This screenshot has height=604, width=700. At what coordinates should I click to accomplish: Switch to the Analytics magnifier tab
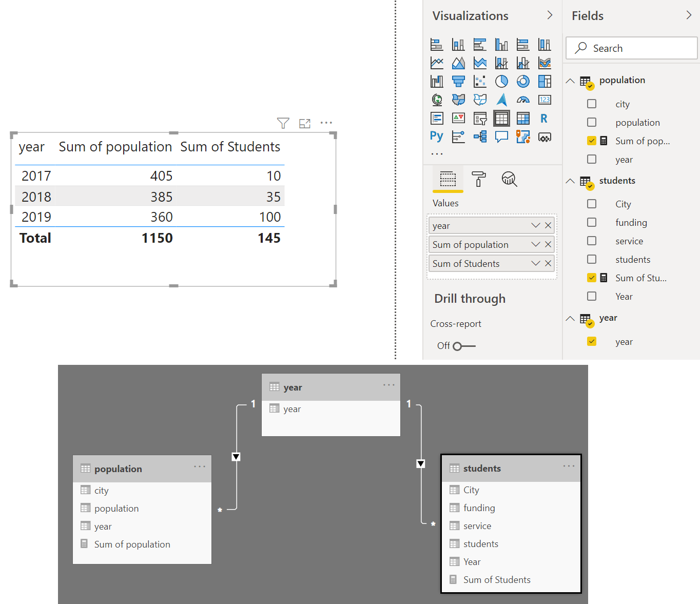(509, 179)
